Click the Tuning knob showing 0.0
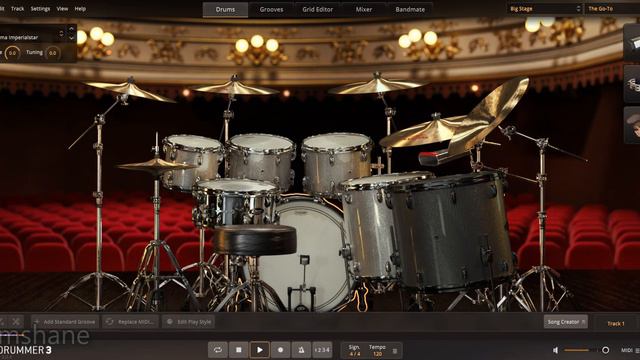This screenshot has height=360, width=640. (x=53, y=53)
